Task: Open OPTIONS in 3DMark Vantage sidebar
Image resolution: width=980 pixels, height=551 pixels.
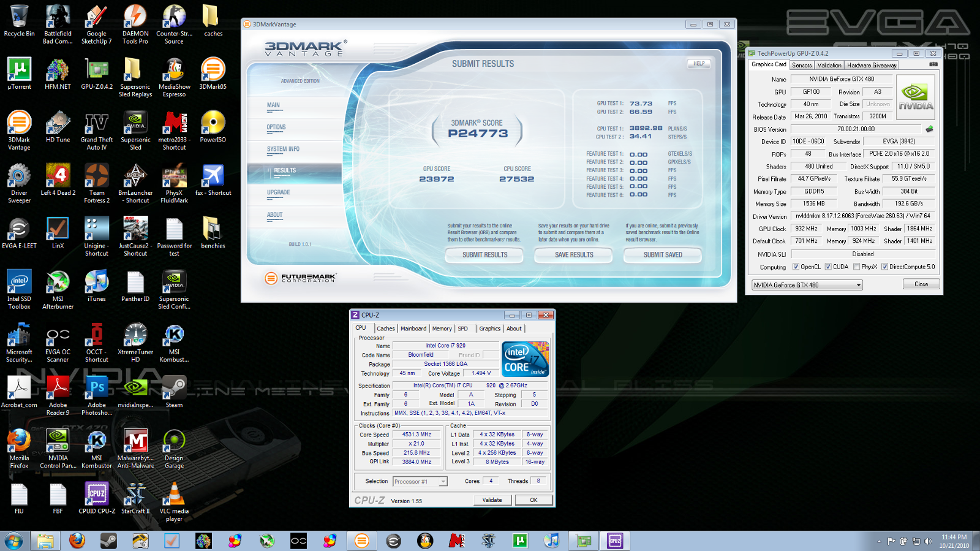Action: (276, 127)
